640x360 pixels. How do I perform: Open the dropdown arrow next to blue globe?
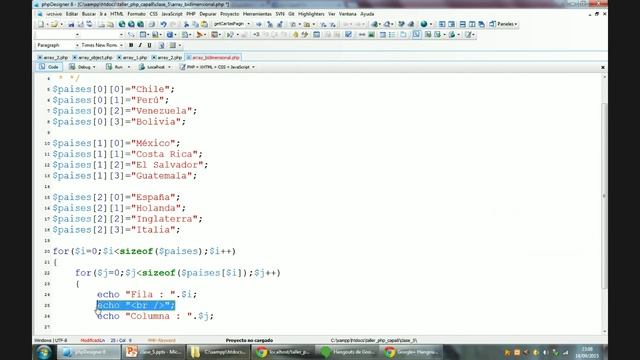tap(431, 24)
